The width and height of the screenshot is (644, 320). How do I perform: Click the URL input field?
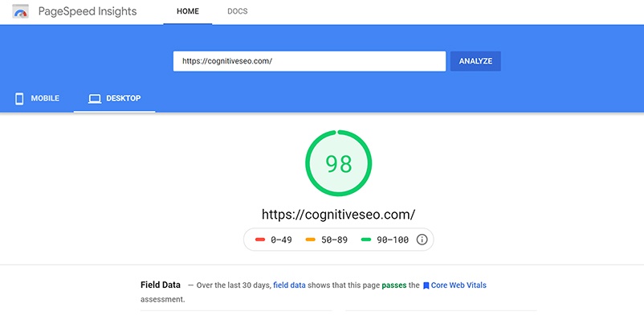[309, 61]
